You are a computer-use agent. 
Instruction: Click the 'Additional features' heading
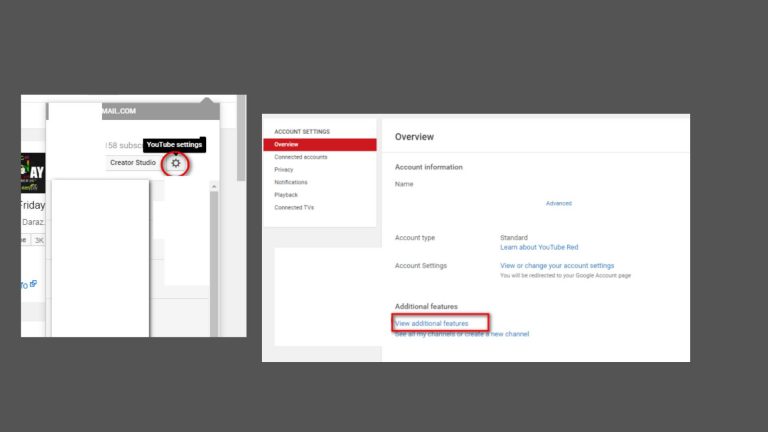pyautogui.click(x=426, y=307)
